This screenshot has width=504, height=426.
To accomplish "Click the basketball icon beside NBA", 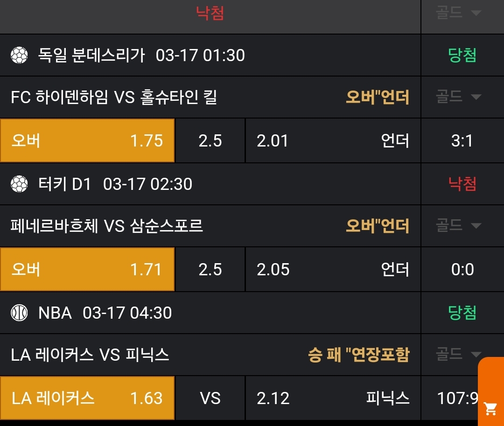I will pyautogui.click(x=20, y=313).
